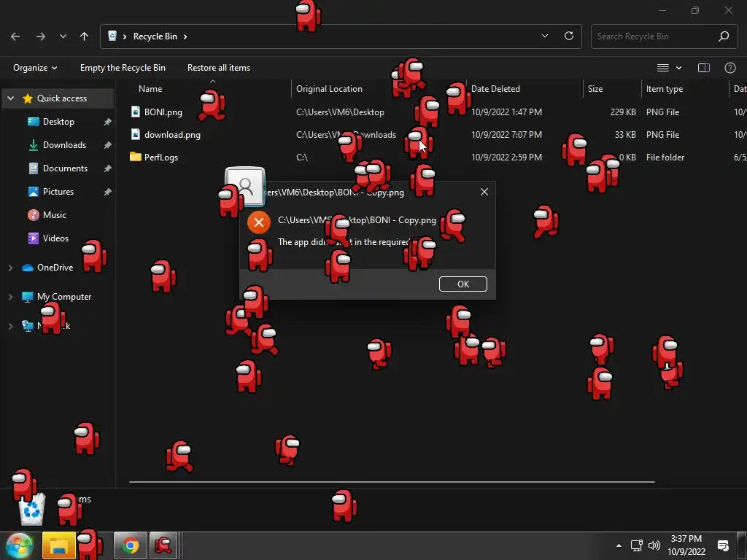Click the search magnifier icon
The height and width of the screenshot is (560, 747).
[724, 36]
